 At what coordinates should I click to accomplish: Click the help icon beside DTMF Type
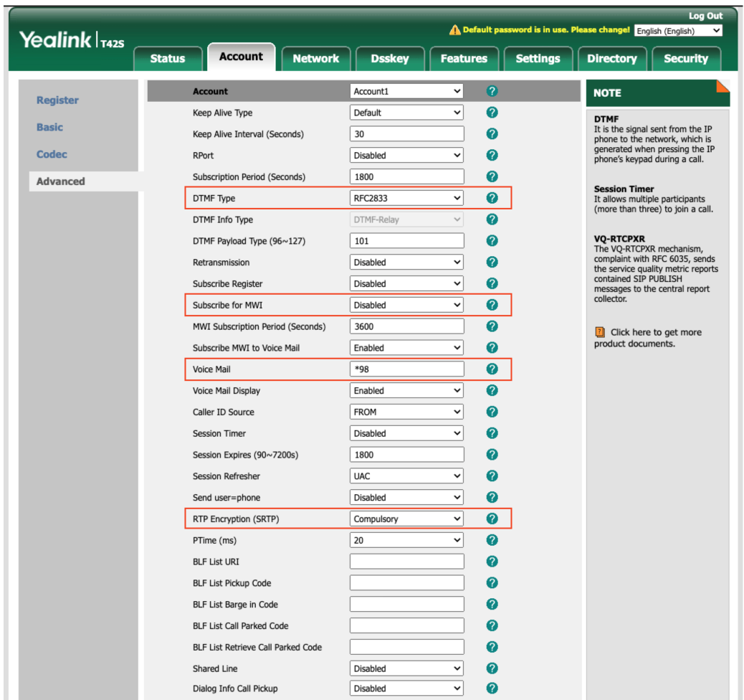[x=492, y=198]
